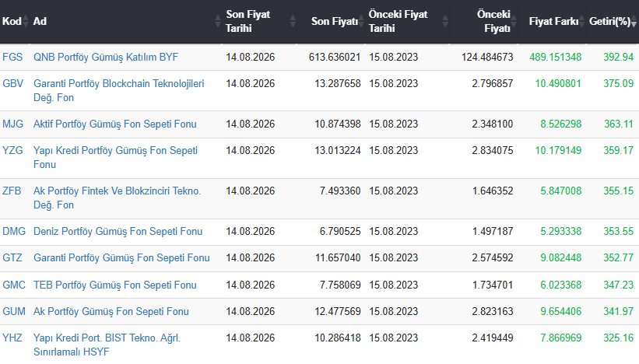Open Yapı Kredi Portföy Gümüş Fon Sepeti

click(115, 157)
